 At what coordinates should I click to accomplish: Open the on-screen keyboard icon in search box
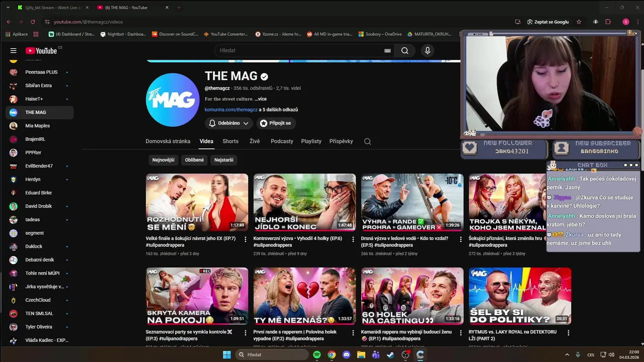tap(387, 50)
